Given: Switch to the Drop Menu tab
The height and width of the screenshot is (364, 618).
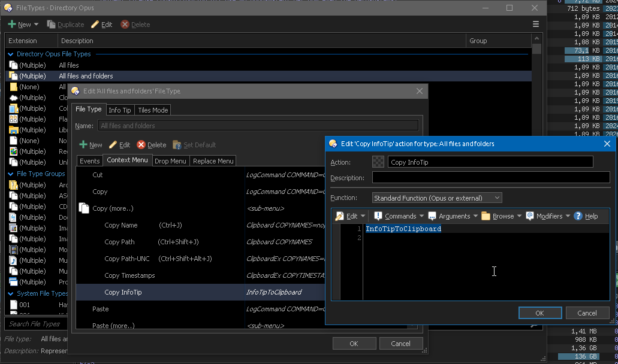Looking at the screenshot, I should 170,161.
